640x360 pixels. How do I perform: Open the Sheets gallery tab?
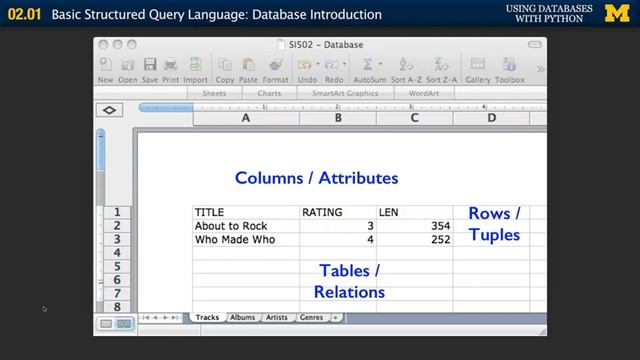point(214,93)
